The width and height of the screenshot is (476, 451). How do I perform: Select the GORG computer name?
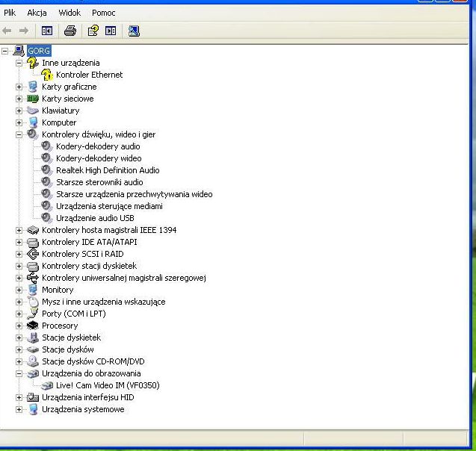pos(39,51)
